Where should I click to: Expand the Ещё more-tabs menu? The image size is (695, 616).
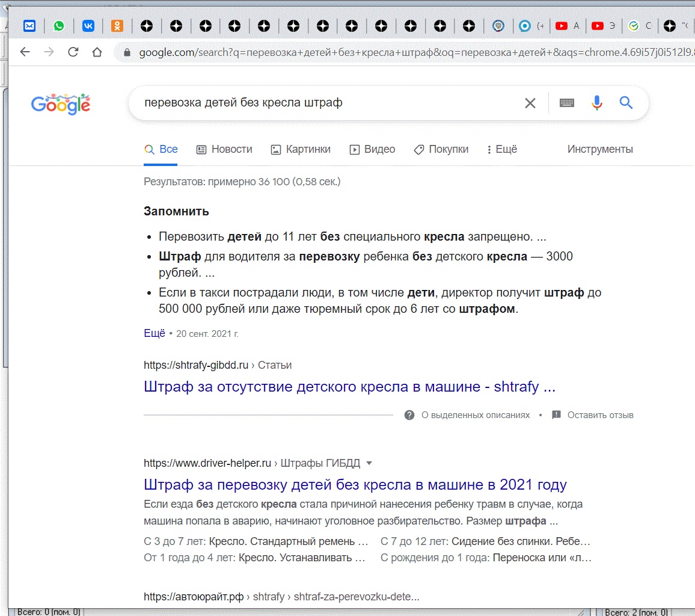pyautogui.click(x=502, y=149)
